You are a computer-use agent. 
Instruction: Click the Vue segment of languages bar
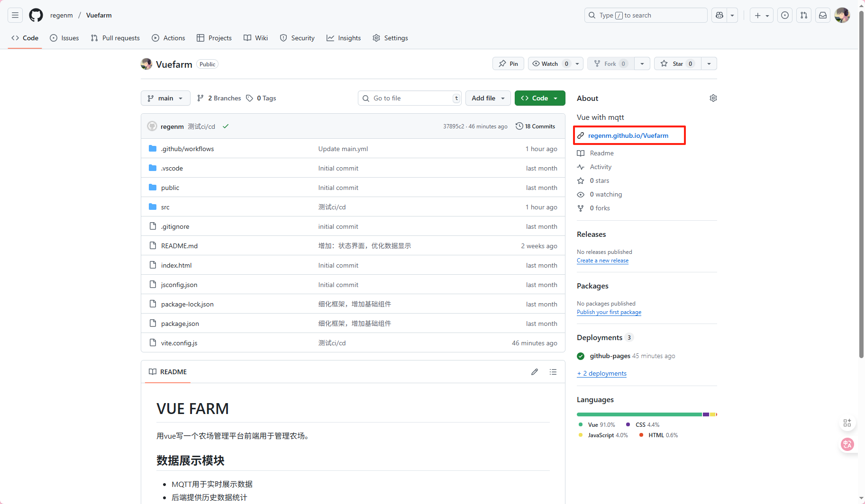point(639,414)
